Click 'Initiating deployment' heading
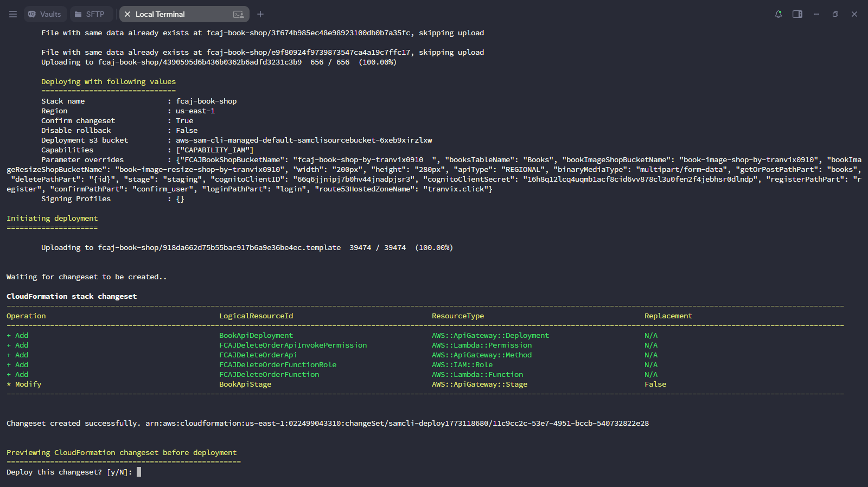This screenshot has width=868, height=487. click(x=52, y=218)
